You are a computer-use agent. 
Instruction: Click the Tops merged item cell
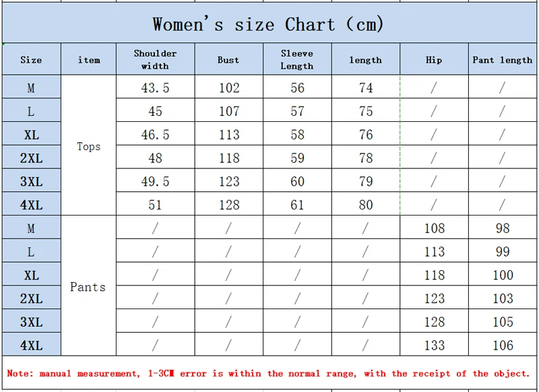tap(89, 145)
